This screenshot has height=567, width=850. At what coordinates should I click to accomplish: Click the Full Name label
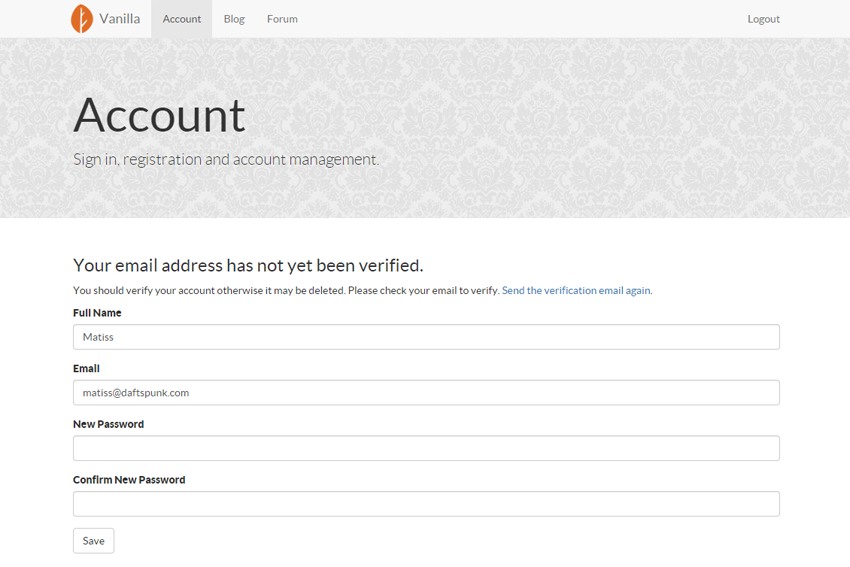[x=97, y=313]
